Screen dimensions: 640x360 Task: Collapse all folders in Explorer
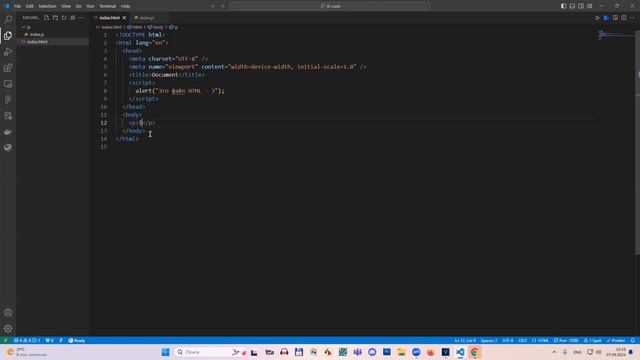coord(73,18)
